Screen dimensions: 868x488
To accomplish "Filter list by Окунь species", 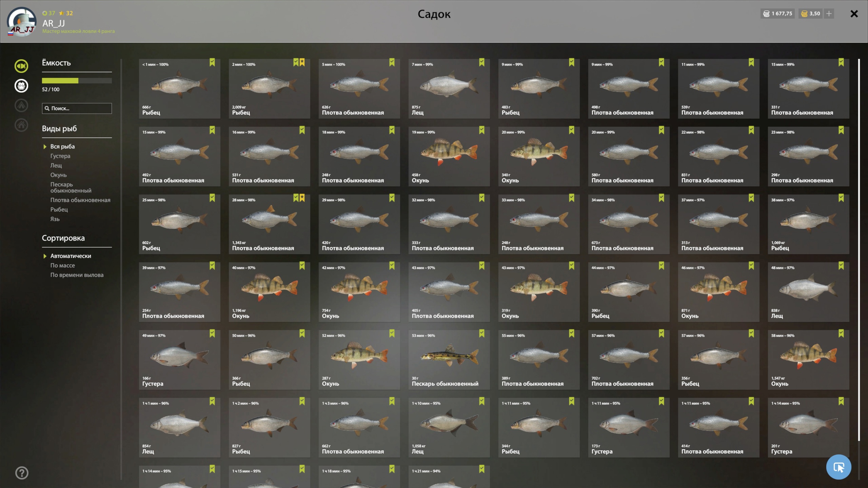I will coord(58,175).
